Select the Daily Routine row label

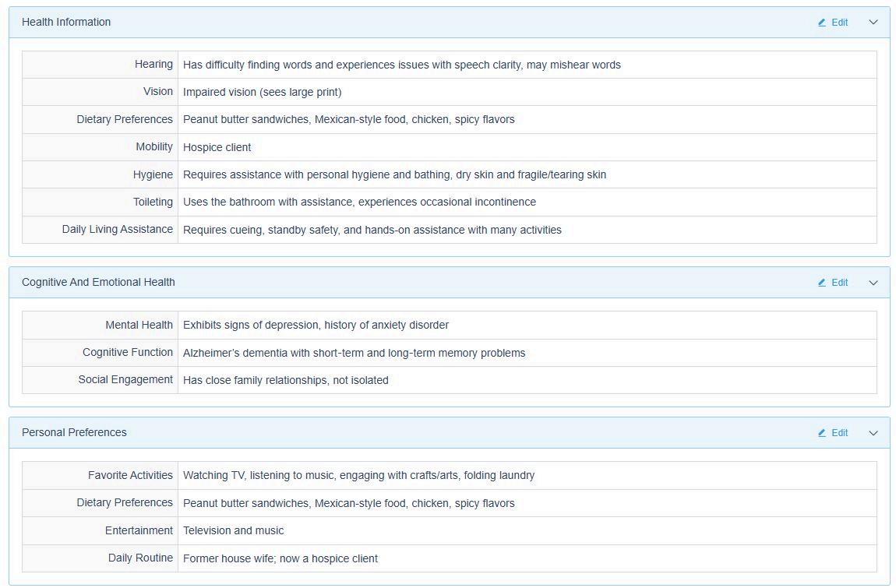pyautogui.click(x=140, y=558)
